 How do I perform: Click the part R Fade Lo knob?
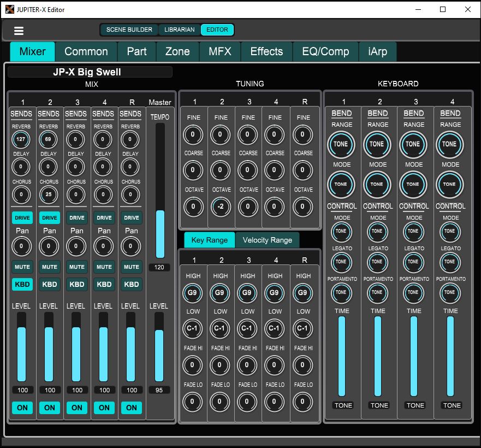[302, 402]
